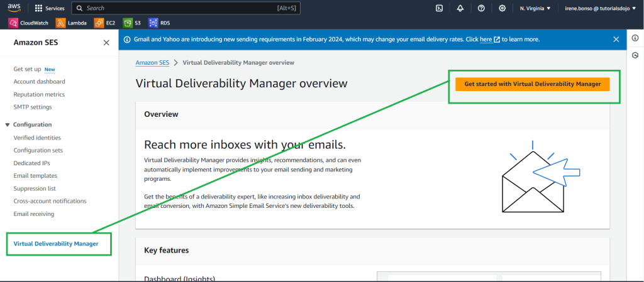644x282 pixels.
Task: Open the info panel icon on right edge
Action: (635, 38)
